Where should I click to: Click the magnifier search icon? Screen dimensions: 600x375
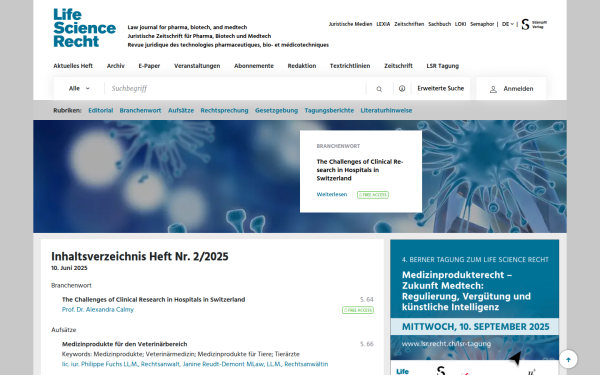(379, 89)
